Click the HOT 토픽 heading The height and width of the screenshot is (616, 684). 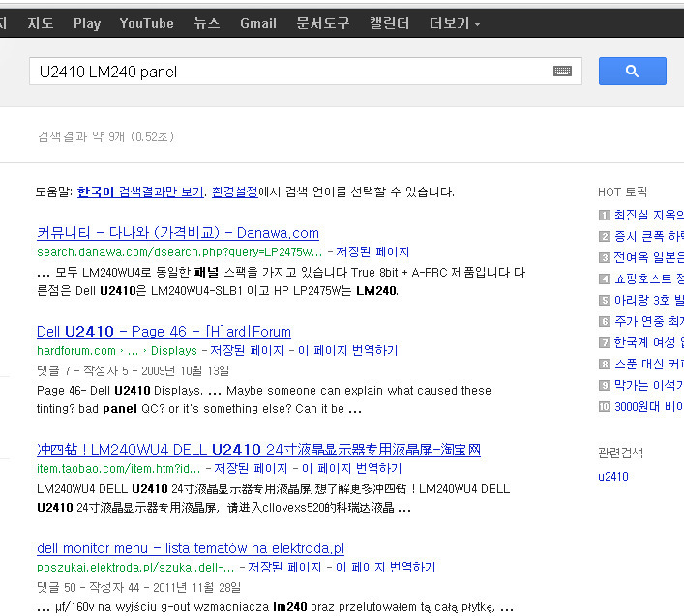tap(622, 192)
